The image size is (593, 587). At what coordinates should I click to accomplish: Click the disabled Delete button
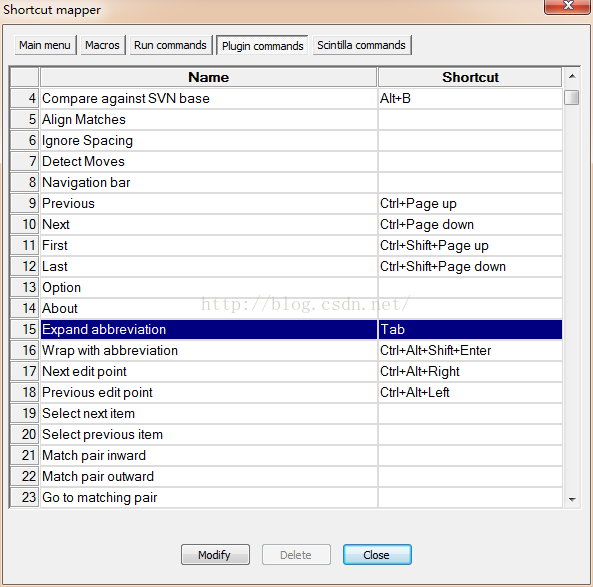[296, 554]
